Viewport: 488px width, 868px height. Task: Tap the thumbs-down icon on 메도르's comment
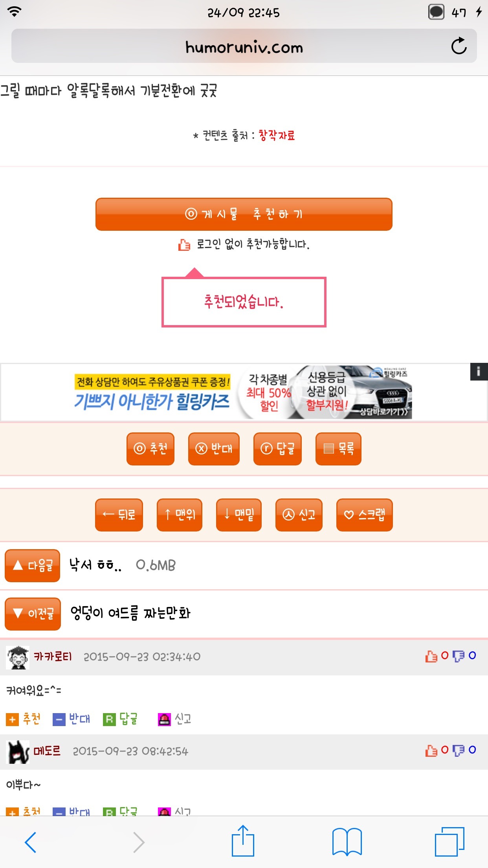(458, 750)
